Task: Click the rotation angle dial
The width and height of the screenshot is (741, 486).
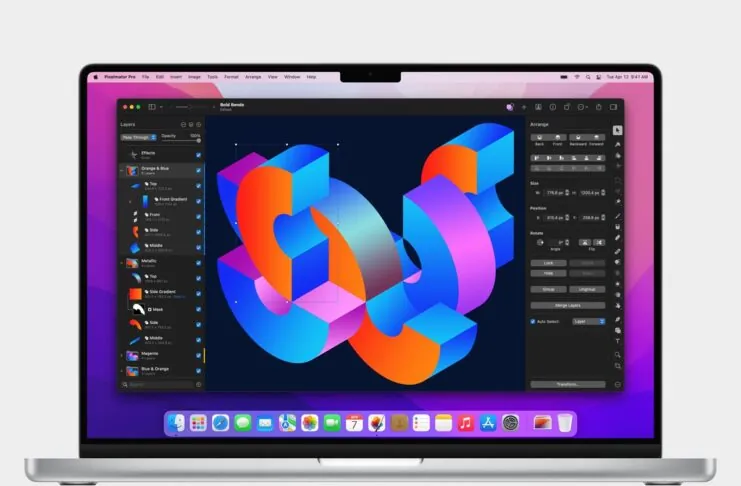Action: click(540, 243)
